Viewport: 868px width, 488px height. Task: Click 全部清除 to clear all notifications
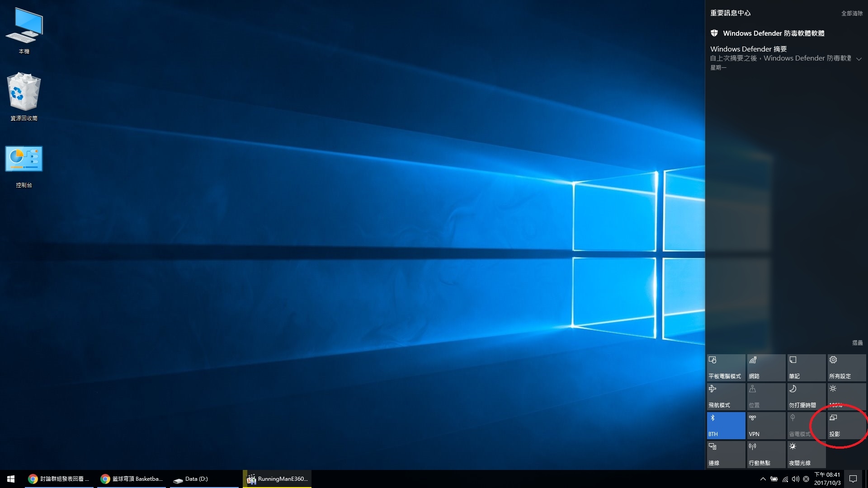pos(852,14)
